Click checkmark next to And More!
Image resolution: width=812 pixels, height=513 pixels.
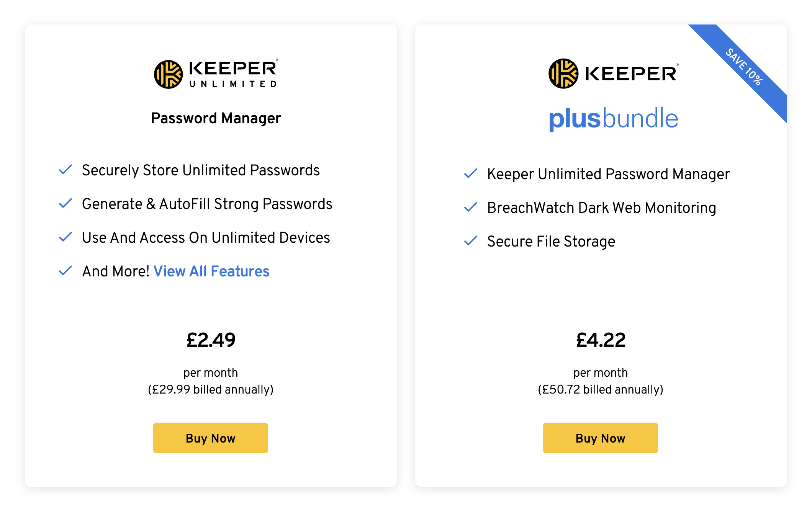65,271
